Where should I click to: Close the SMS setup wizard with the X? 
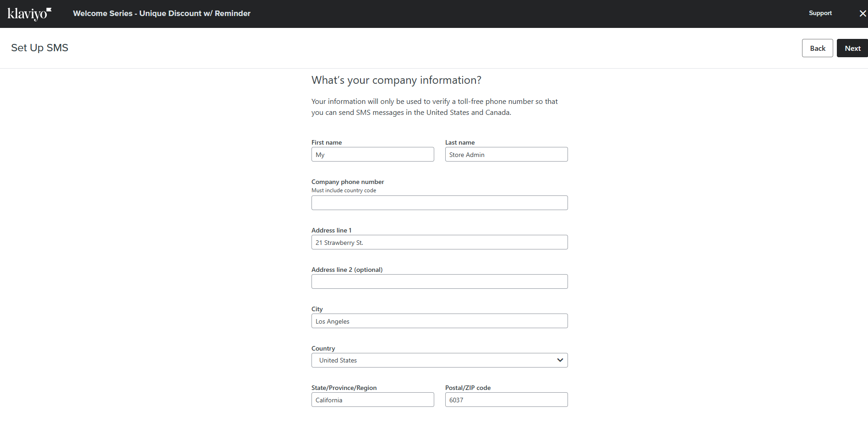point(863,14)
